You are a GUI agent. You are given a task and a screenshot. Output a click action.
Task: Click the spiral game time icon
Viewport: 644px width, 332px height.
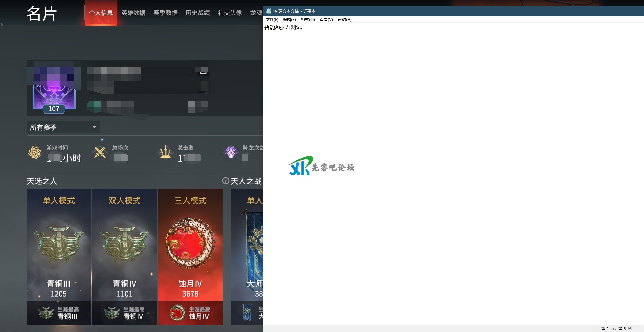click(x=35, y=153)
